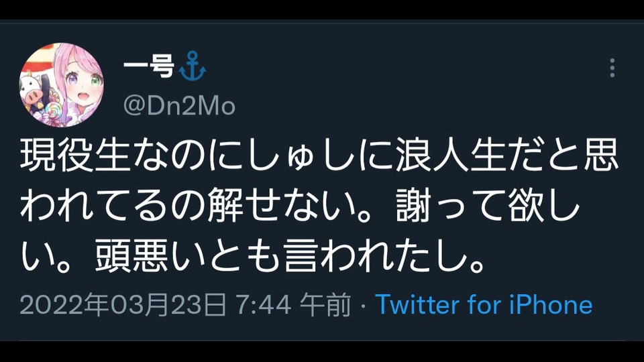The height and width of the screenshot is (362, 644).
Task: Click the 2022年03月23日 date stamp
Action: point(123,305)
